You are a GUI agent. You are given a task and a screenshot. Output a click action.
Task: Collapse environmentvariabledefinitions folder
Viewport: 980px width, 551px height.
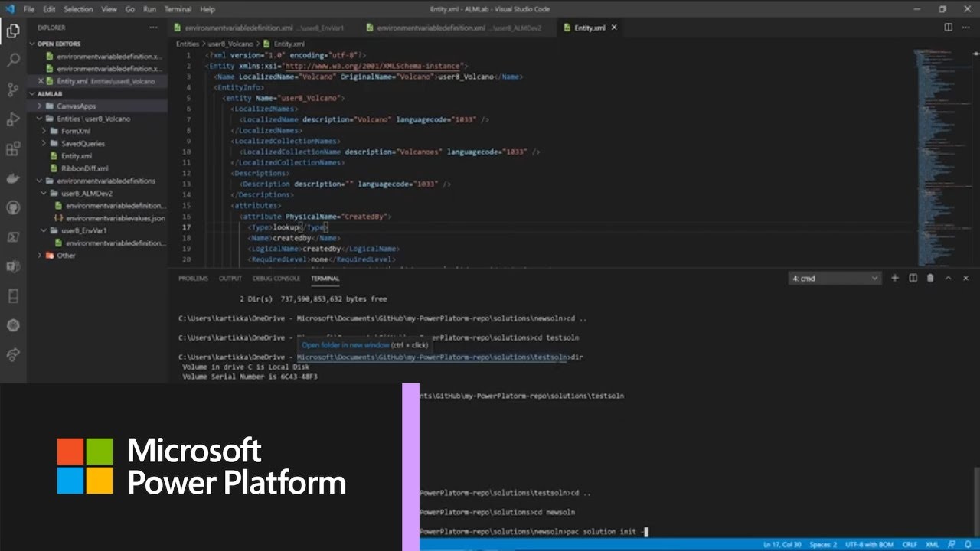pyautogui.click(x=97, y=181)
